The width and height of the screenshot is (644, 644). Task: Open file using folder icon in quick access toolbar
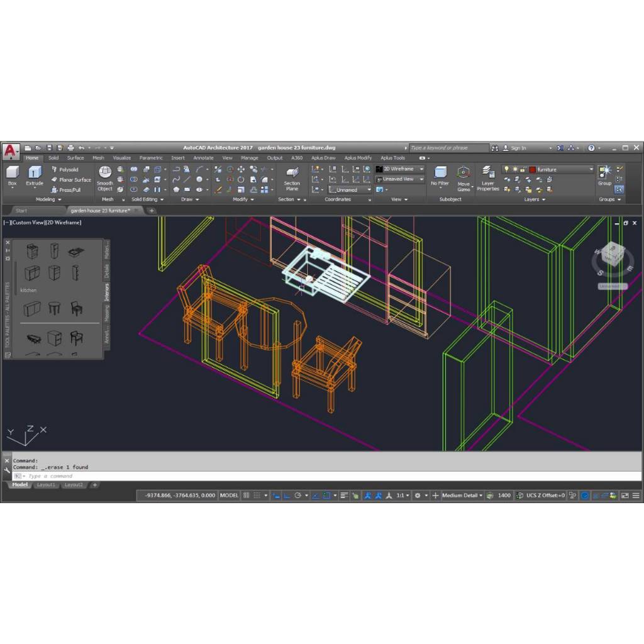[38, 148]
